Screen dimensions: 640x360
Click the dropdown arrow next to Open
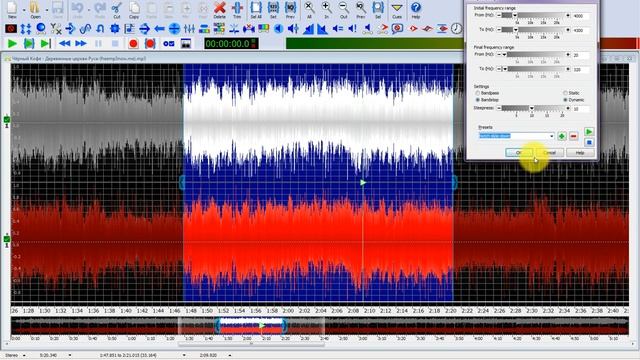(46, 9)
